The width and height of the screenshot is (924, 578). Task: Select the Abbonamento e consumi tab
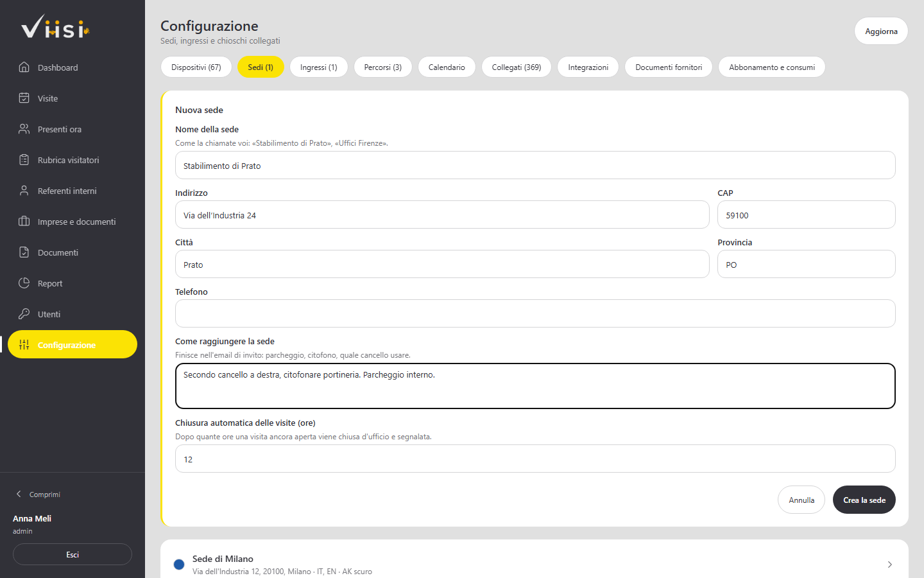[x=772, y=67]
